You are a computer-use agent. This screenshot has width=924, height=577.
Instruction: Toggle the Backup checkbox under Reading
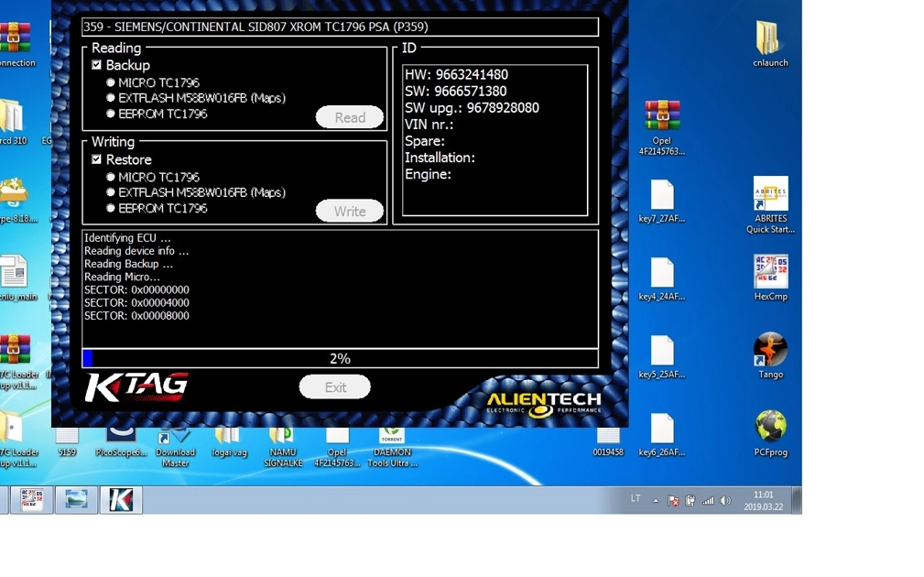pyautogui.click(x=97, y=65)
